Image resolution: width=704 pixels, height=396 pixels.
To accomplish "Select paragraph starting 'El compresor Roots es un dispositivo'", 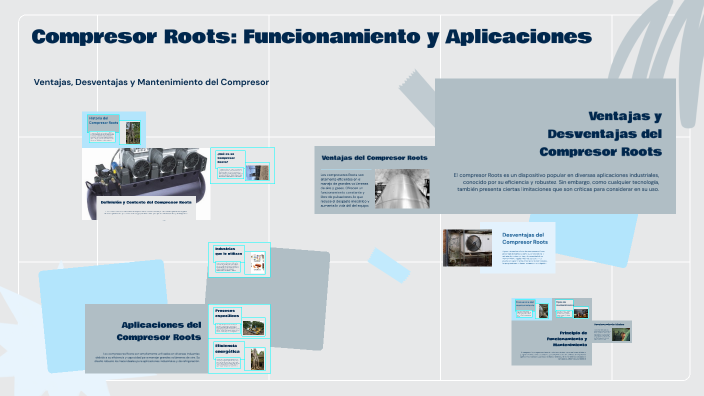I will click(556, 182).
